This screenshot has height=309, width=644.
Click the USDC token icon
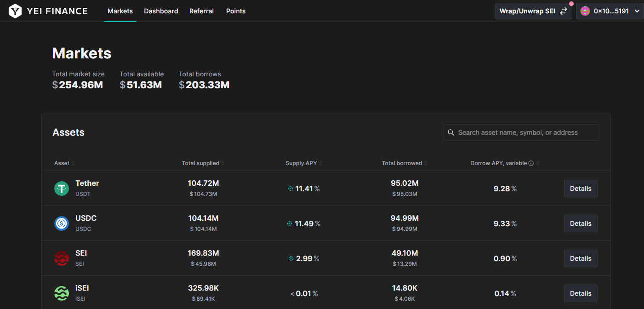(62, 223)
